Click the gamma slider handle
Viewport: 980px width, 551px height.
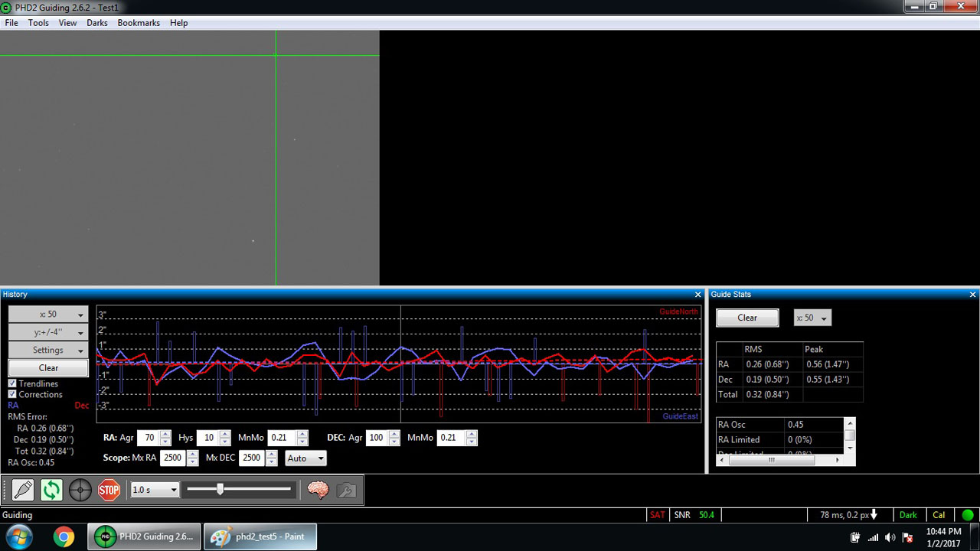(220, 489)
